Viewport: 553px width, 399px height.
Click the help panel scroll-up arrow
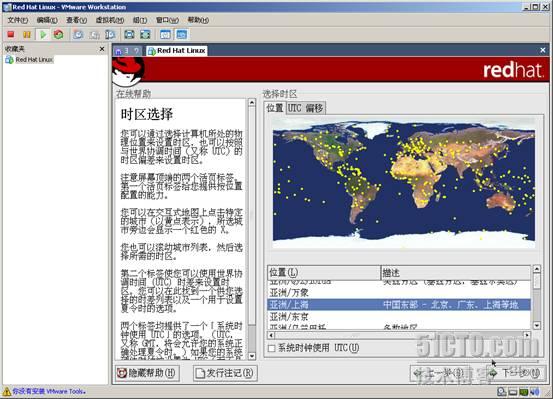click(x=252, y=103)
